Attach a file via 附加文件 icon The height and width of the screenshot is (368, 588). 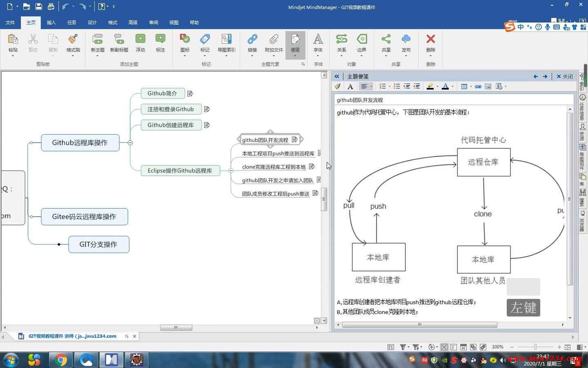tap(274, 39)
